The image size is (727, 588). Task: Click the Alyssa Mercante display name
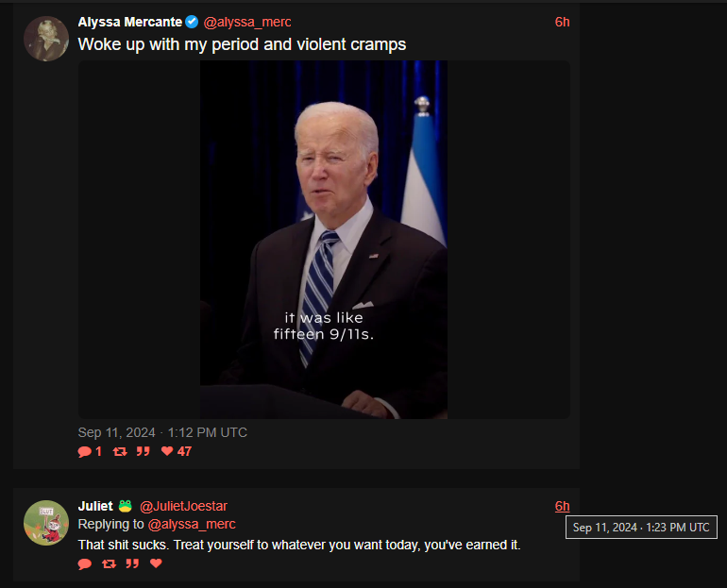pos(130,22)
